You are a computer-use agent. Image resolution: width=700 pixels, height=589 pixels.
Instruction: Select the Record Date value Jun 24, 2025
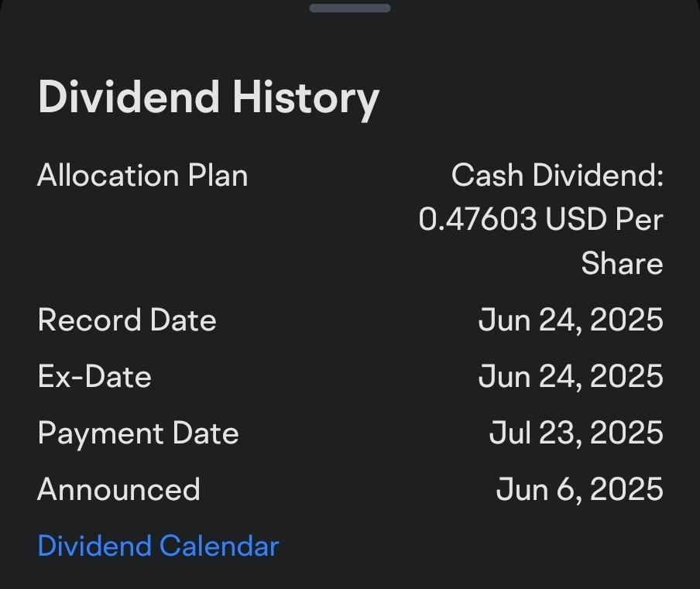571,320
